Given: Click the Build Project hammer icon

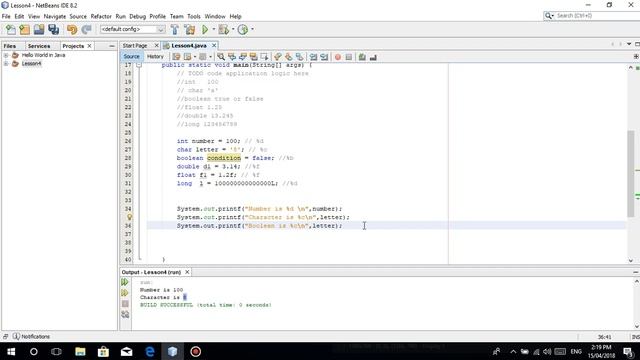Looking at the screenshot, I should pyautogui.click(x=175, y=29).
